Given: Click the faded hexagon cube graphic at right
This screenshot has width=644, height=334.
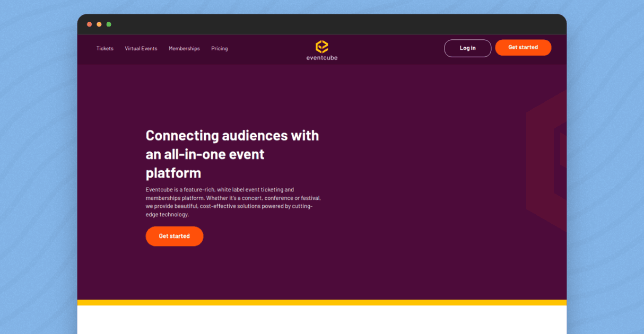Looking at the screenshot, I should point(546,161).
